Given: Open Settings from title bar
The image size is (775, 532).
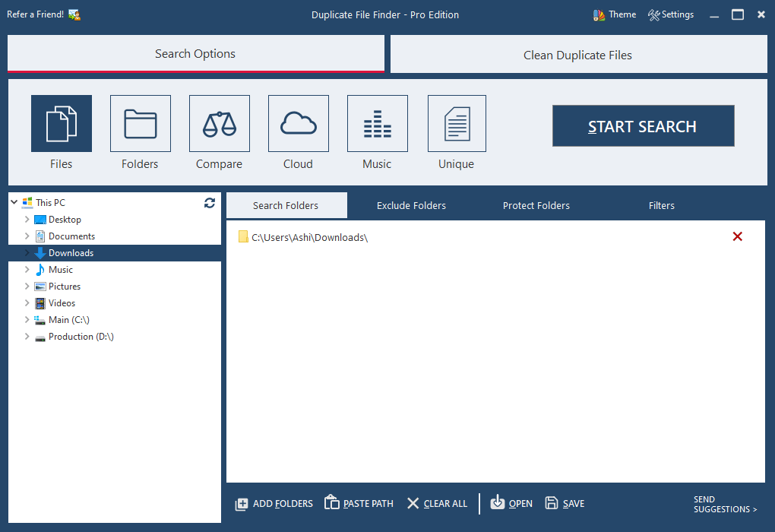Looking at the screenshot, I should click(671, 14).
